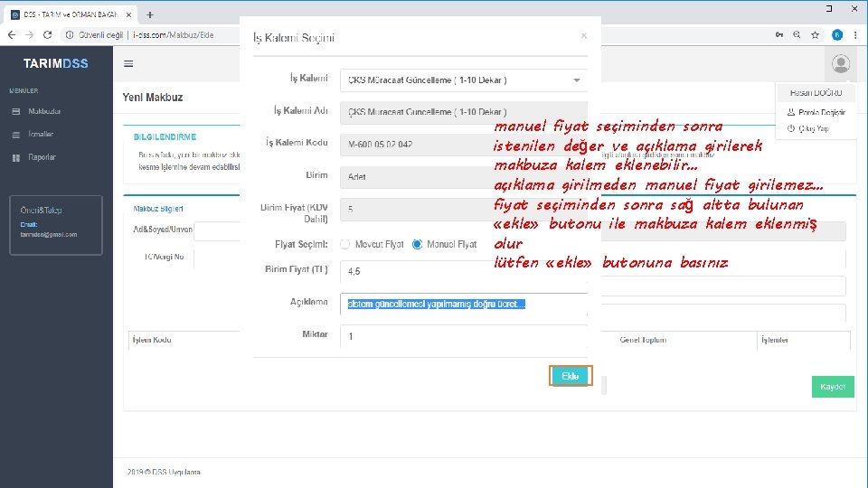Click the Ekle button in the dialog
Screen dimensions: 868x488
tap(571, 376)
